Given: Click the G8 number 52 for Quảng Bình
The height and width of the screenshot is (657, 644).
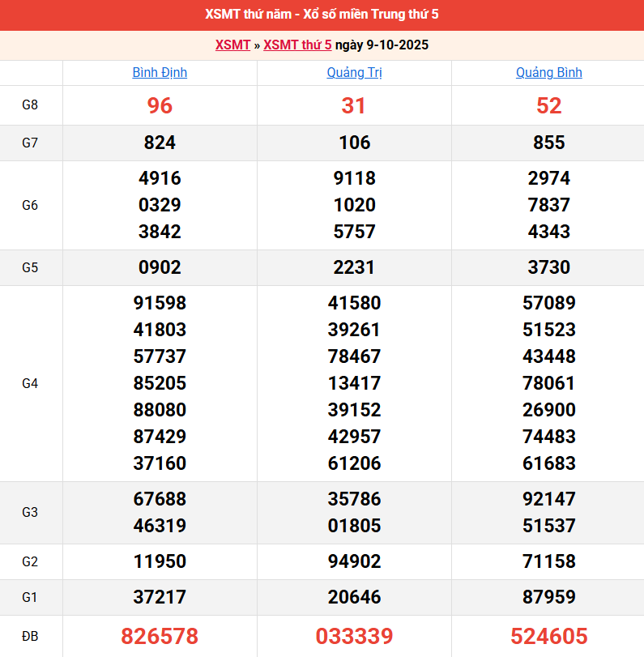Looking at the screenshot, I should point(548,106).
